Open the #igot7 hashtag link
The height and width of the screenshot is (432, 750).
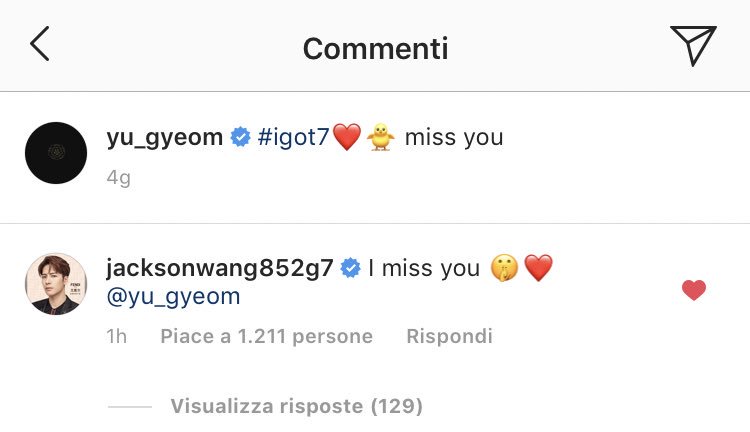pyautogui.click(x=293, y=137)
